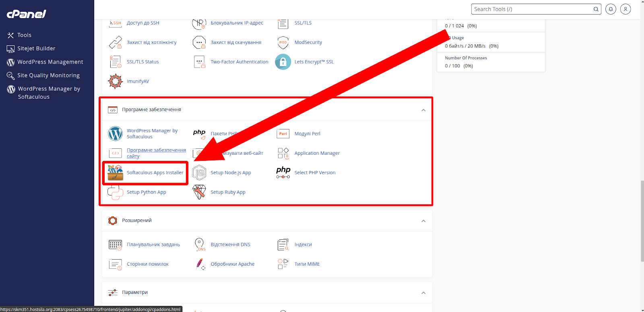Open the Модулі Perl icon
Viewport: 644px width, 312px height.
pyautogui.click(x=283, y=134)
